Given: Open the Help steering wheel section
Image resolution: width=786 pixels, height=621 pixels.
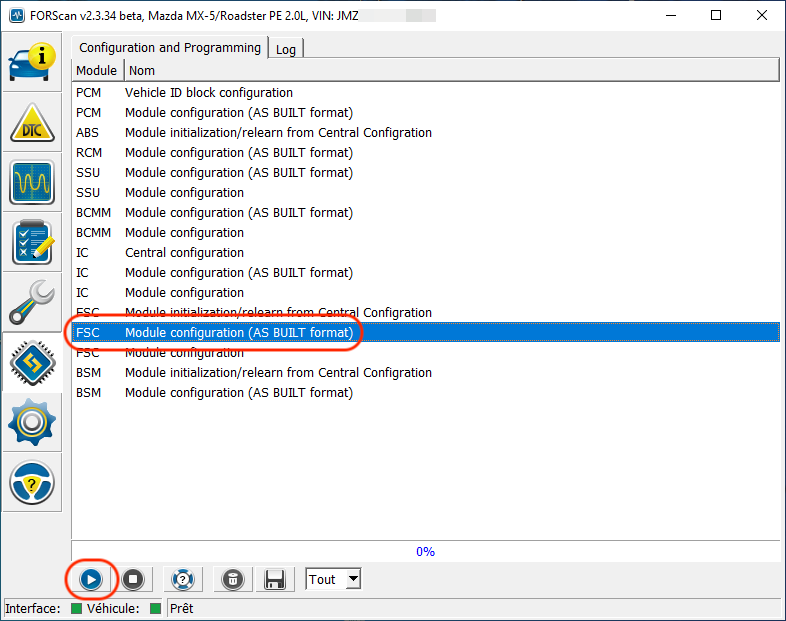Looking at the screenshot, I should click(x=32, y=483).
